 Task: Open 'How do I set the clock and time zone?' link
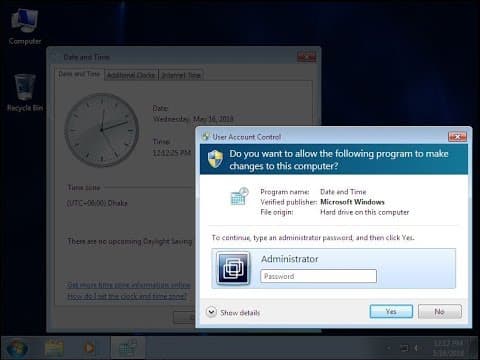(127, 296)
